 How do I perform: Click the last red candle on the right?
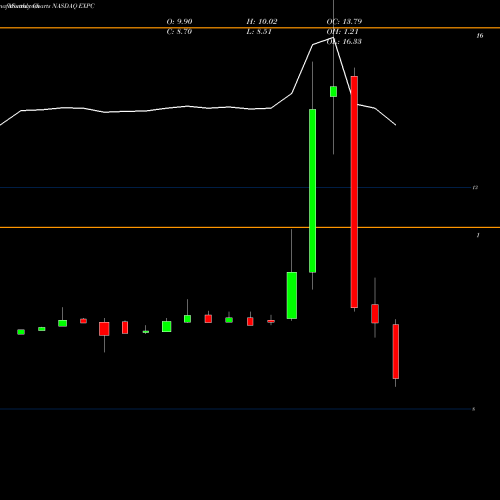pyautogui.click(x=396, y=351)
